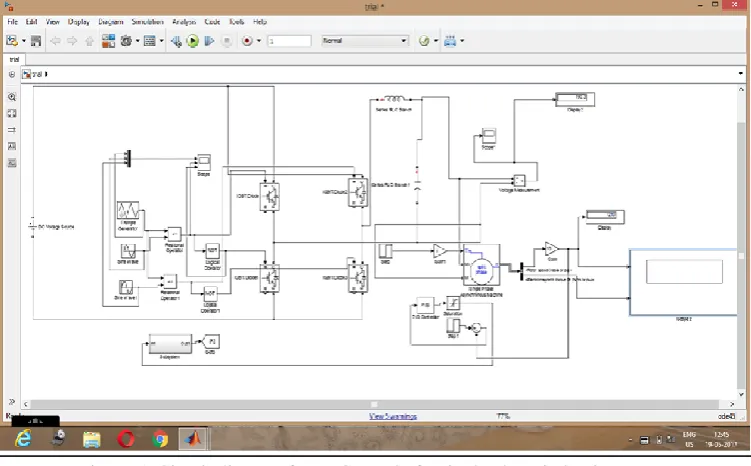
Task: Save the model with the floppy disk icon
Action: pyautogui.click(x=36, y=41)
